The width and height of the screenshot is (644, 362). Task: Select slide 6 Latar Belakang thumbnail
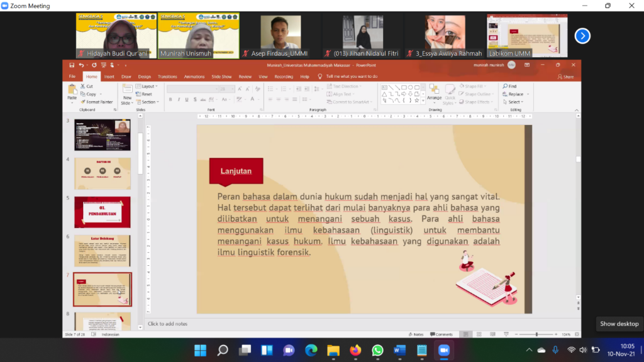point(103,251)
